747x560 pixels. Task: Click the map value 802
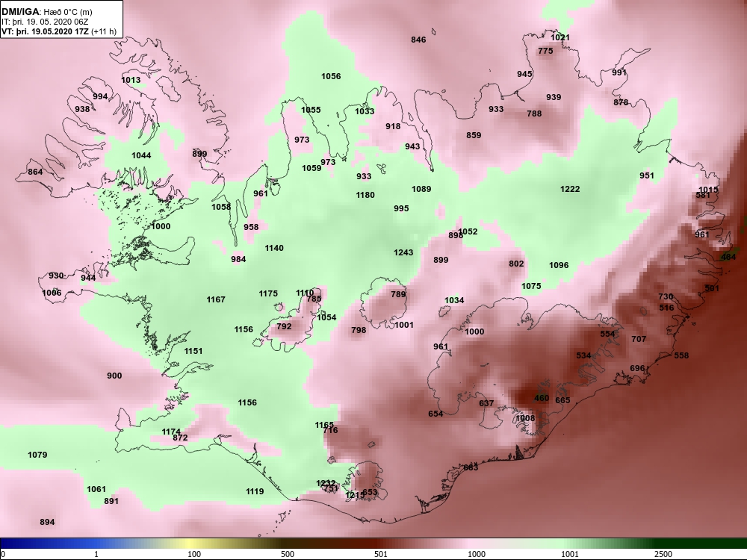[x=516, y=264]
